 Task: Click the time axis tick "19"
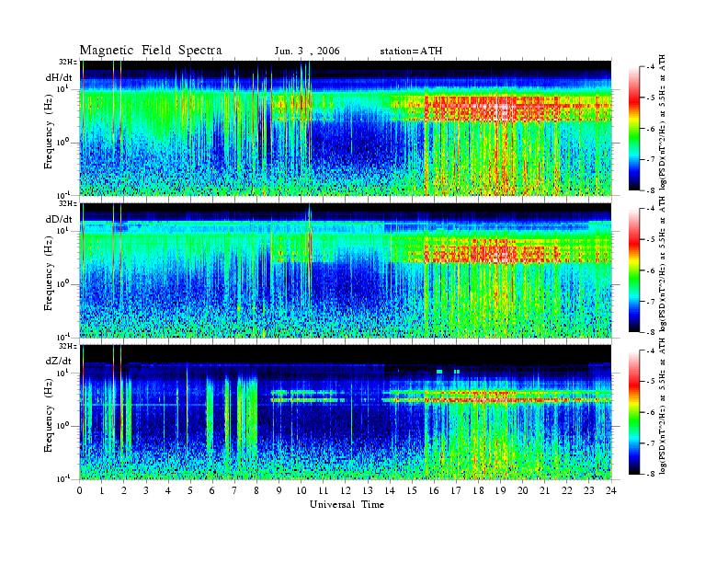(x=500, y=490)
